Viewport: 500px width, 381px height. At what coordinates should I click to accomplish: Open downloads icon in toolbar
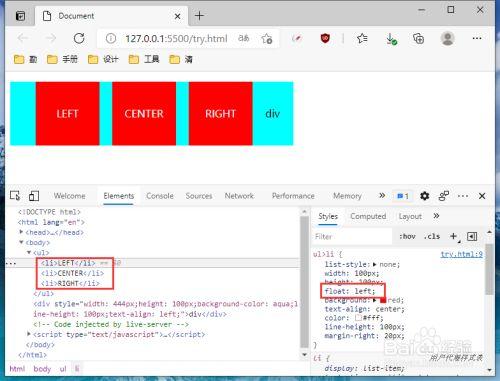tap(391, 39)
